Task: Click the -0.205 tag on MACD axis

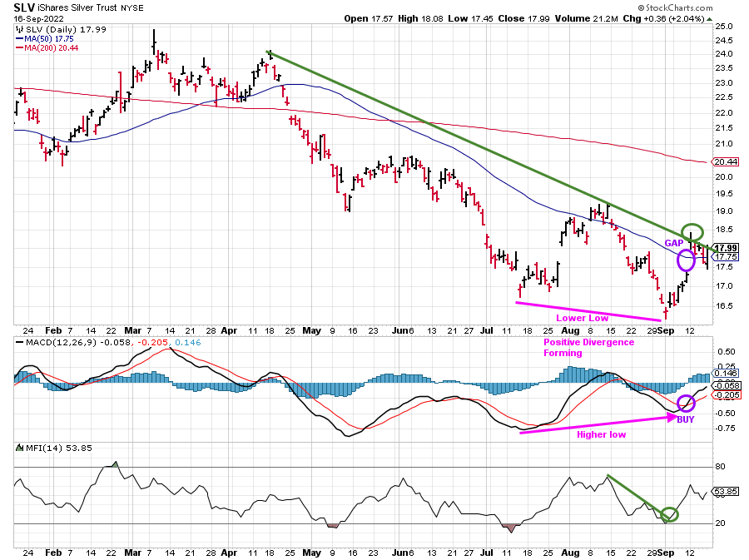Action: point(726,394)
